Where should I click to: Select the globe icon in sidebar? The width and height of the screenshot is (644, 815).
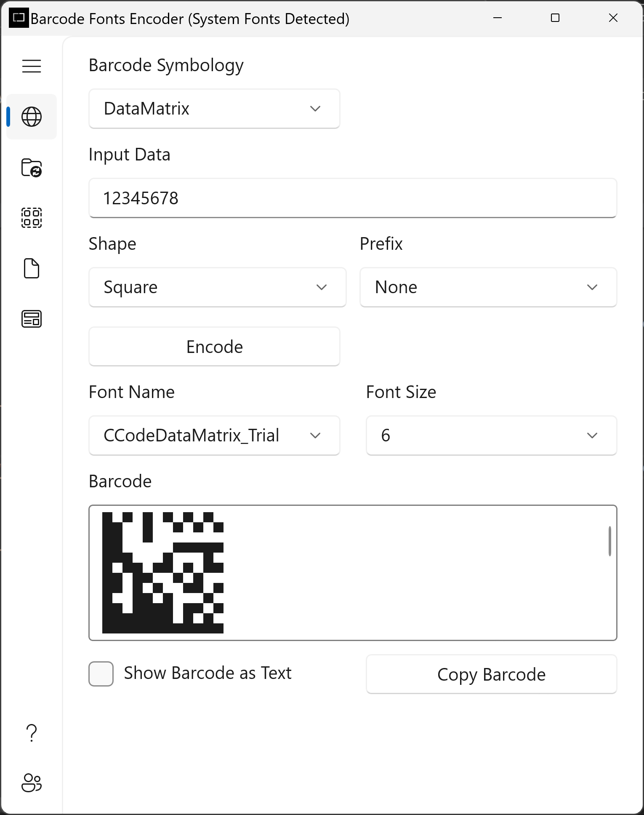32,117
